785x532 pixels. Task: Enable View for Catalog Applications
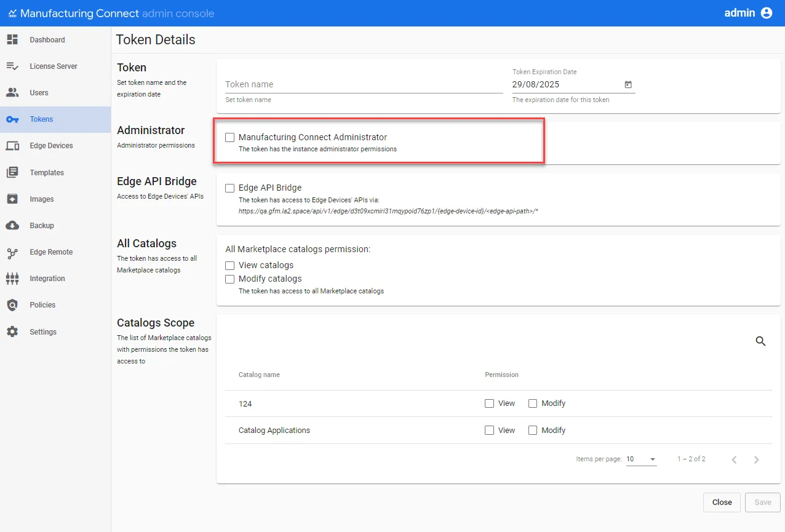pos(490,431)
